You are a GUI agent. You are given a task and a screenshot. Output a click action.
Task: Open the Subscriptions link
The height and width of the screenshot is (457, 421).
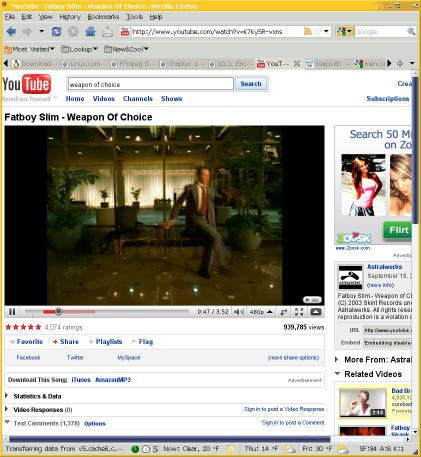(388, 99)
